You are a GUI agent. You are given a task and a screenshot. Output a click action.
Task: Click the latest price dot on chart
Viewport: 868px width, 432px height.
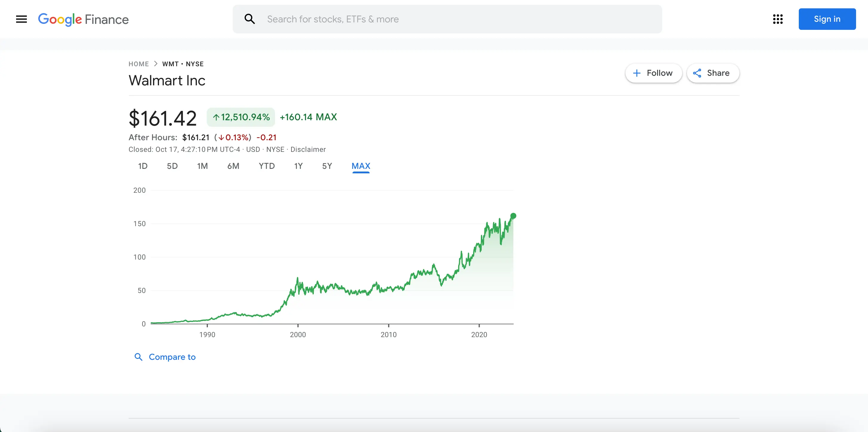513,216
